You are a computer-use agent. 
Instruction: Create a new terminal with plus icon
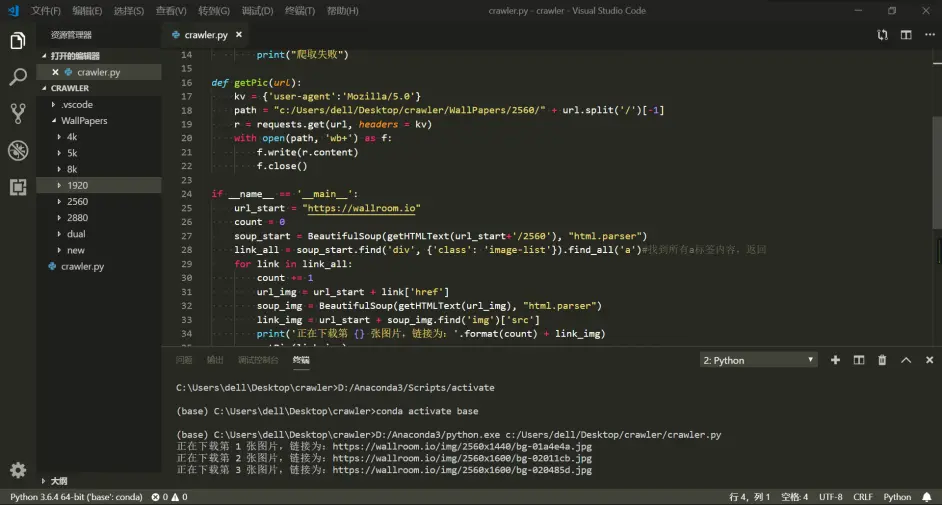pos(835,360)
